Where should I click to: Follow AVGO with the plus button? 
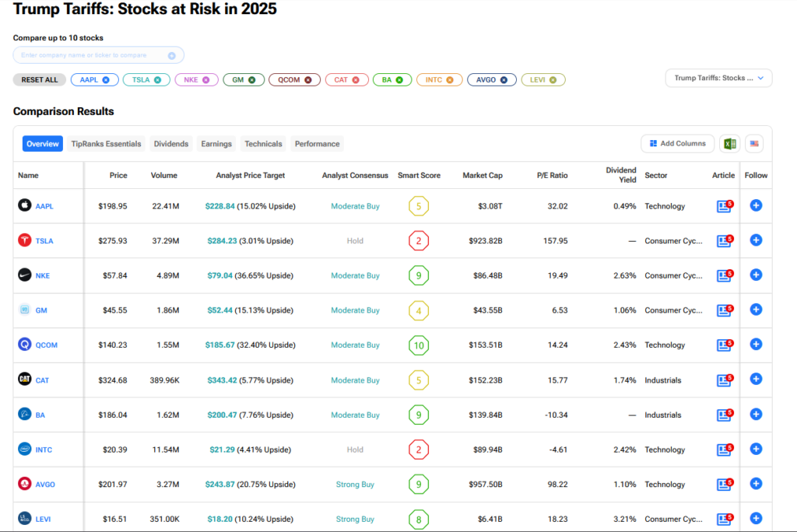tap(756, 483)
